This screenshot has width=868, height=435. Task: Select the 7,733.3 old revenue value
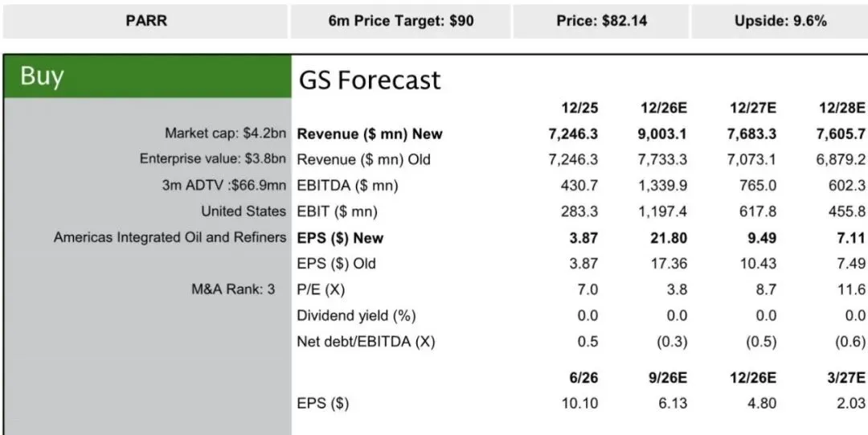[663, 159]
